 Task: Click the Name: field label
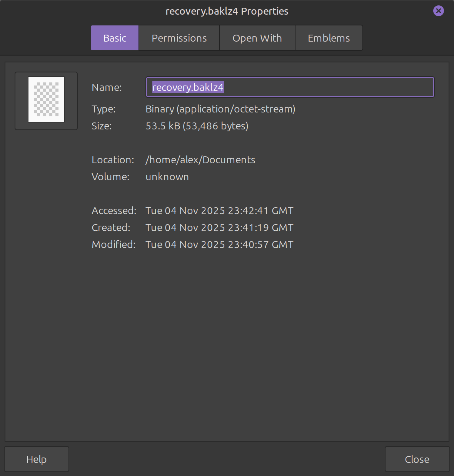tap(107, 87)
